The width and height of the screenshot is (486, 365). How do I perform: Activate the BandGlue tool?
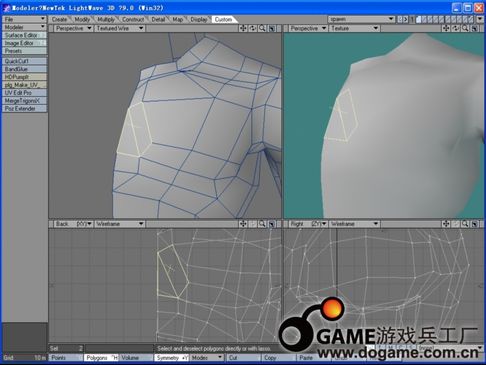click(24, 69)
